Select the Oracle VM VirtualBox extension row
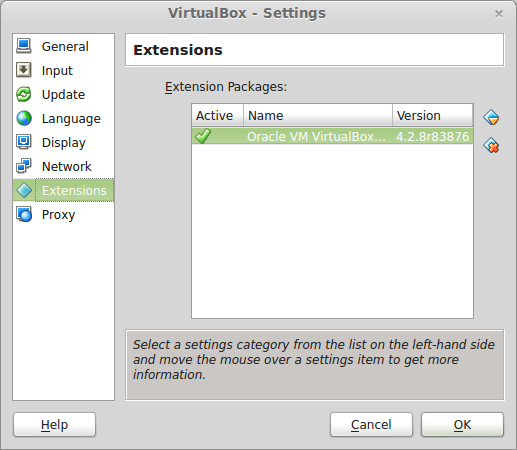Image resolution: width=517 pixels, height=450 pixels. tap(332, 136)
